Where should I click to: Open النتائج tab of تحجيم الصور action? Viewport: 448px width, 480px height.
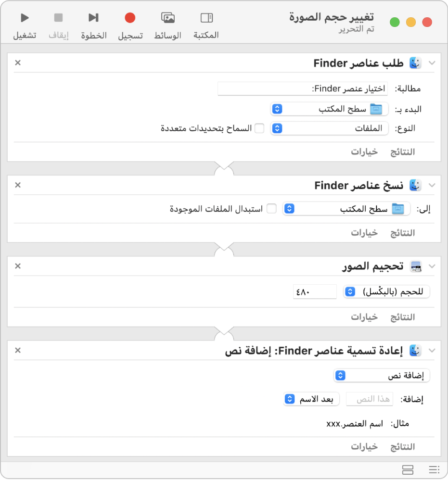click(402, 317)
